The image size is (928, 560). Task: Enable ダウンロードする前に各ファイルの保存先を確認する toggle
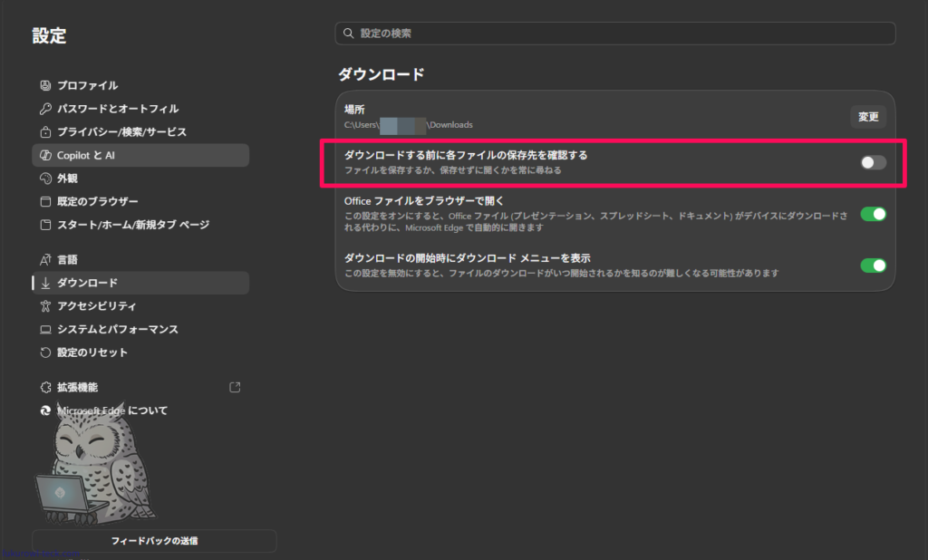873,162
